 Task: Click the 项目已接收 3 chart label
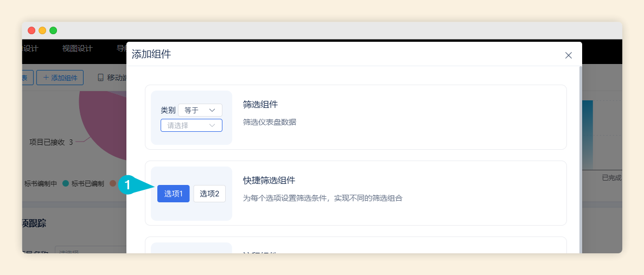pyautogui.click(x=52, y=142)
